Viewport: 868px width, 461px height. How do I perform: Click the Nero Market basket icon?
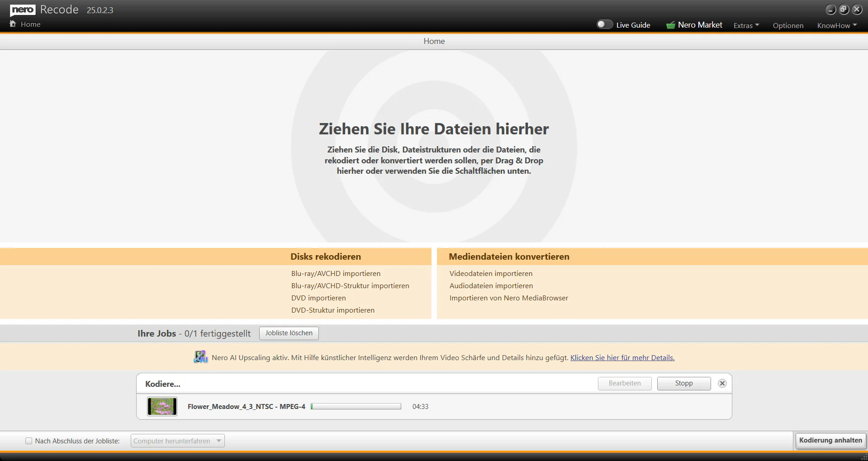coord(670,25)
